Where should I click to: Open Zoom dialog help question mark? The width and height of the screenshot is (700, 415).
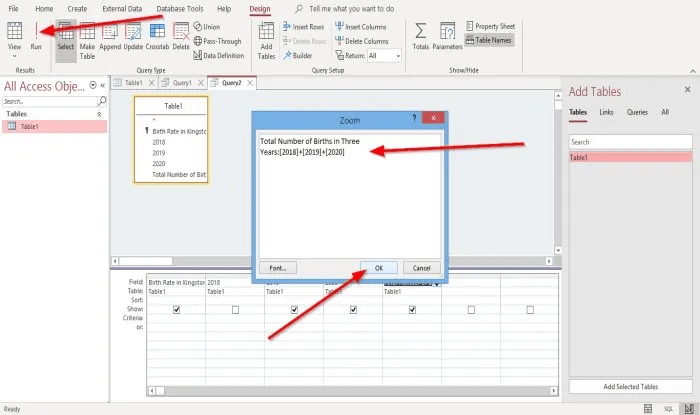click(414, 118)
